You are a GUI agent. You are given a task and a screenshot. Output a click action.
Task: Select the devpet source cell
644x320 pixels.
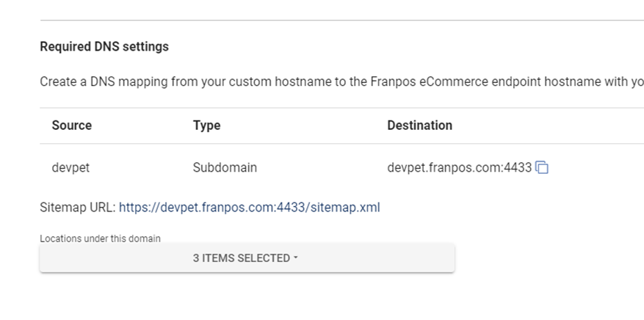(x=70, y=168)
